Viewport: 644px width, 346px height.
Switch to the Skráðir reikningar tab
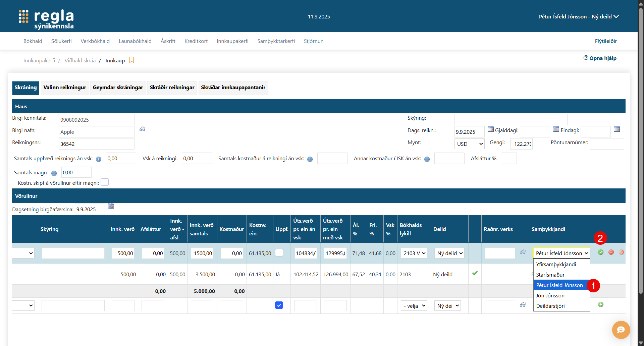click(172, 88)
